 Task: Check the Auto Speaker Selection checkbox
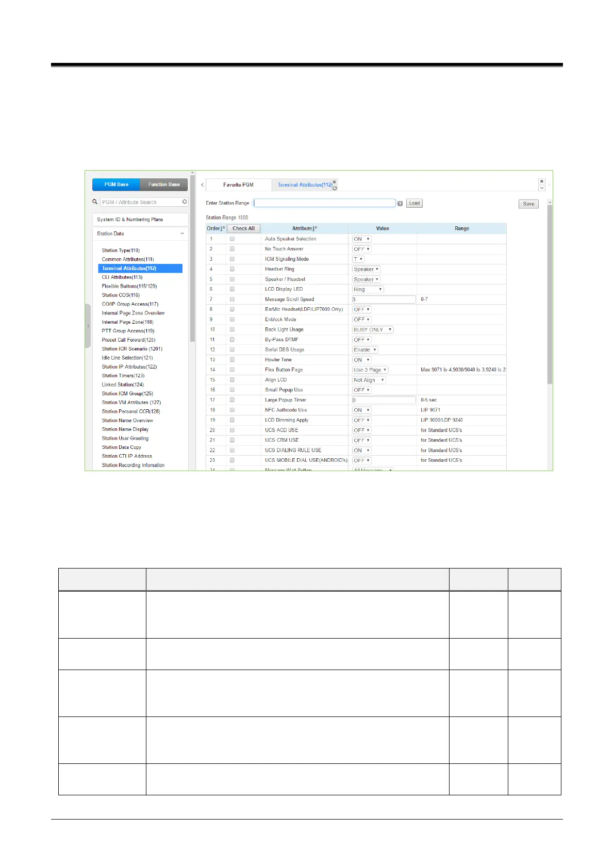[232, 239]
